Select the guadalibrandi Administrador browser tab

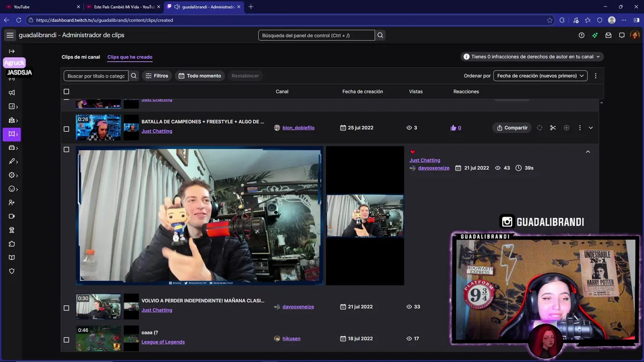(x=204, y=7)
